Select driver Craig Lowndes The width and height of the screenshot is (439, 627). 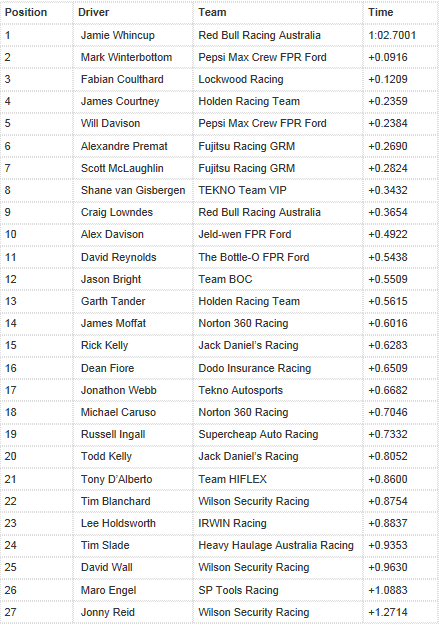(x=117, y=212)
